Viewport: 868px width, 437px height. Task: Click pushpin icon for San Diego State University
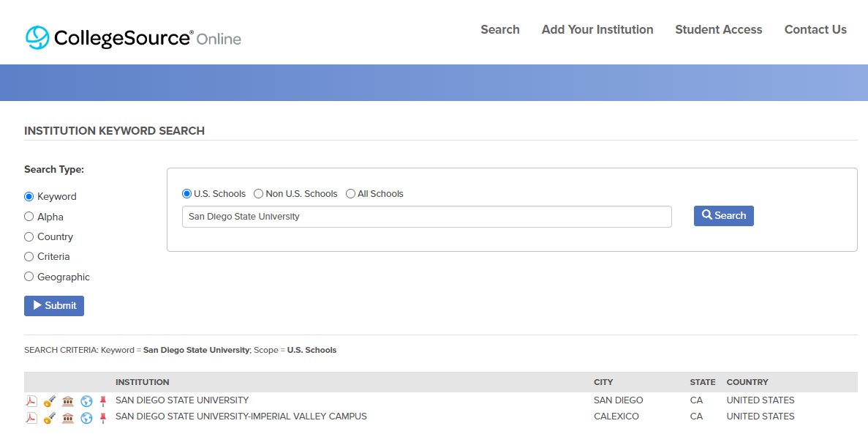(103, 400)
